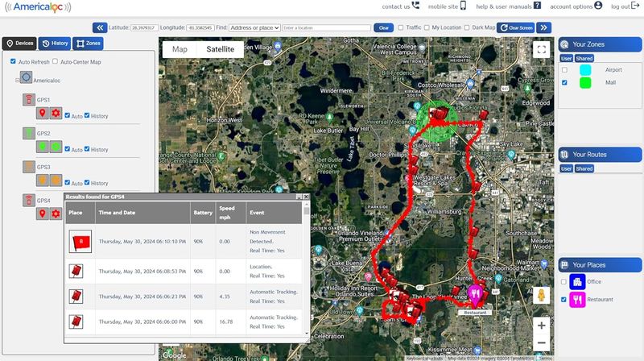The width and height of the screenshot is (644, 361).
Task: Switch to the History tab
Action: pos(55,44)
